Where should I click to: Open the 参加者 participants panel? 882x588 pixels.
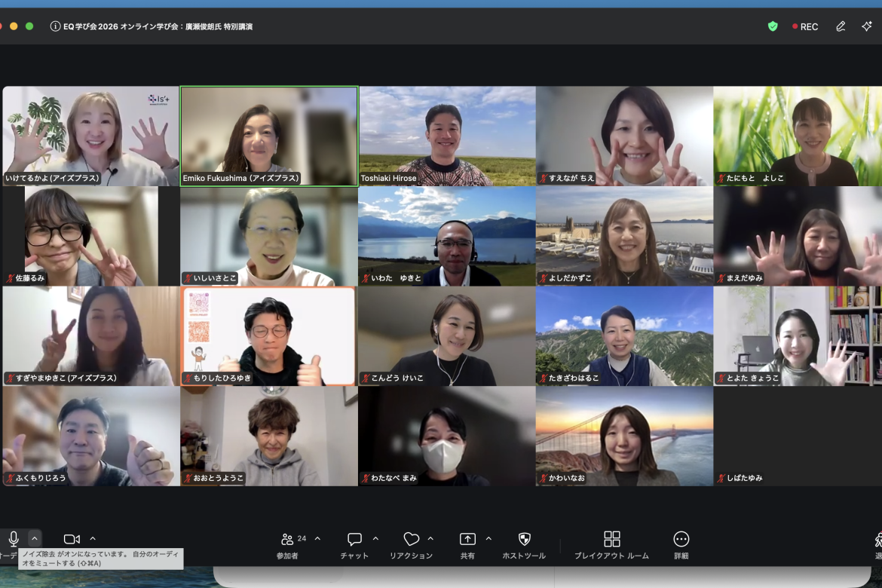point(287,544)
